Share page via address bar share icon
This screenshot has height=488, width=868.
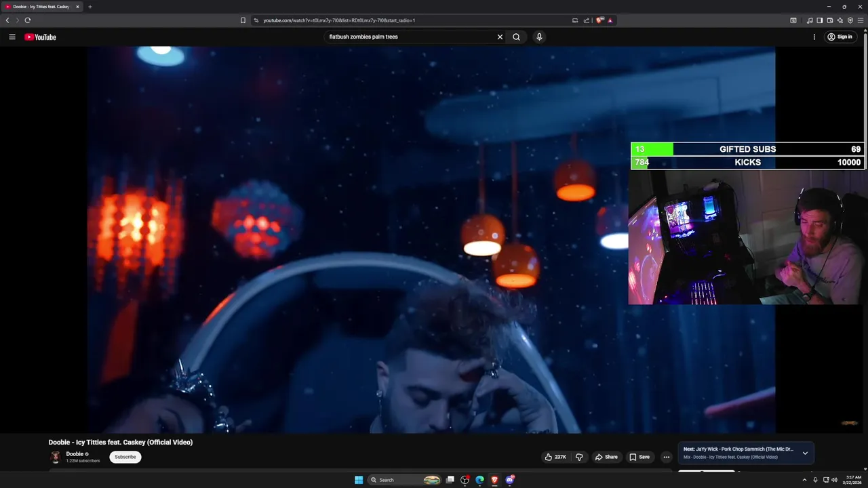coord(587,20)
